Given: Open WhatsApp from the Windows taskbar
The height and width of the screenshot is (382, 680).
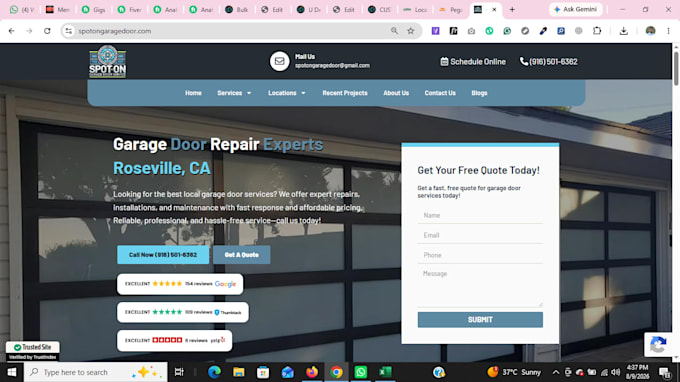Looking at the screenshot, I should tap(360, 372).
